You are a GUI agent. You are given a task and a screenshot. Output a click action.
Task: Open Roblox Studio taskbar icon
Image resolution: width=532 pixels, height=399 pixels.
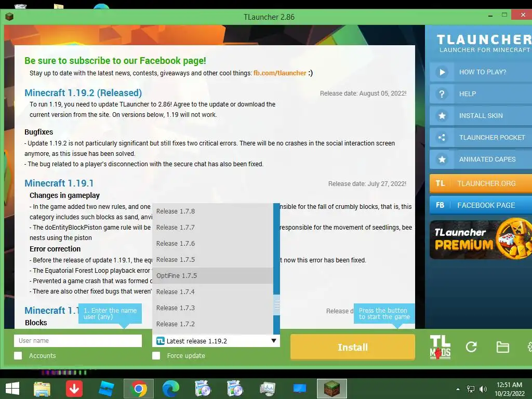click(x=107, y=389)
